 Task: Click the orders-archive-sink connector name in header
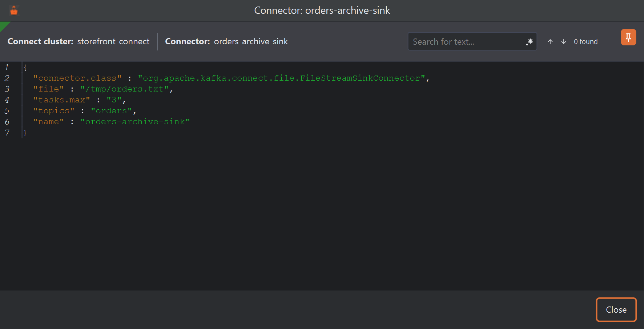click(x=251, y=41)
